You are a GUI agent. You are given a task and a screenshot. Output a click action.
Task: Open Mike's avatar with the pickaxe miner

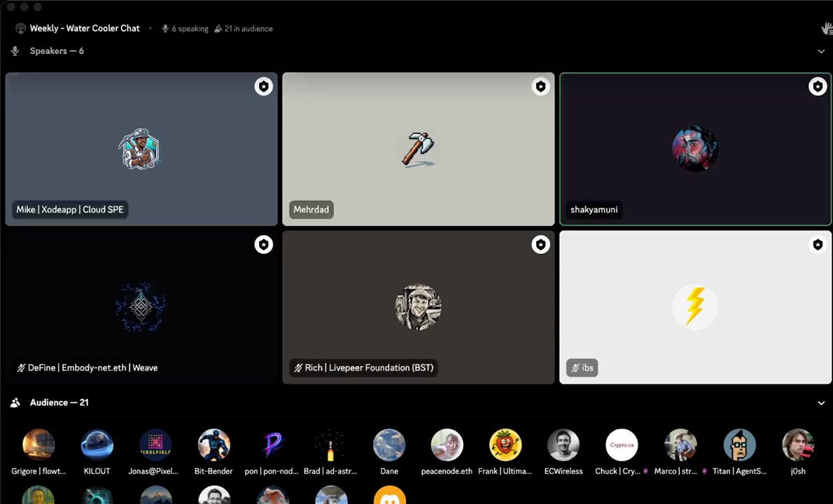(140, 149)
